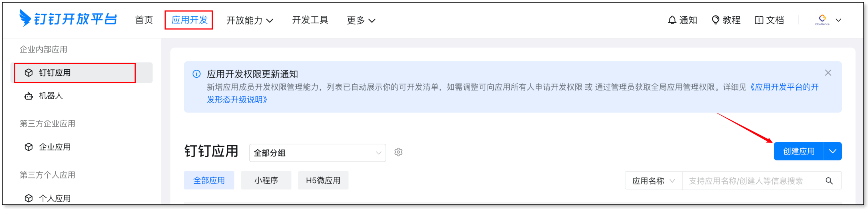
Task: Expand the arrow beside 创建应用
Action: point(833,151)
